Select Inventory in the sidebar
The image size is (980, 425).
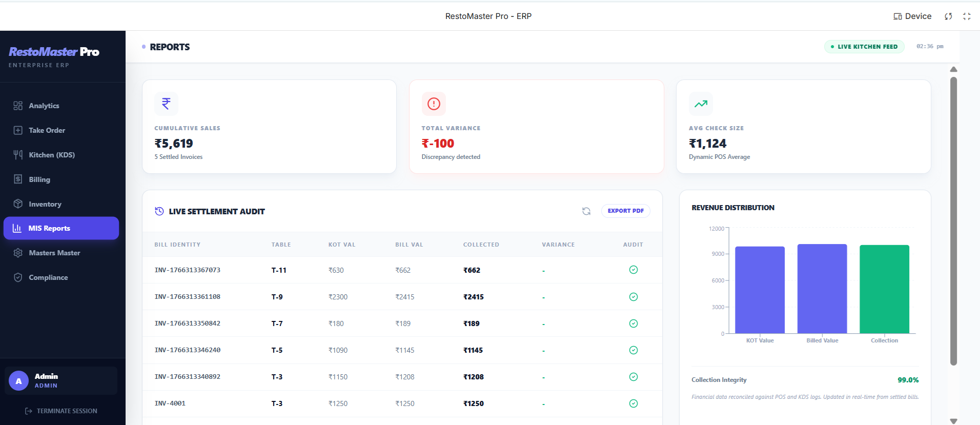45,204
